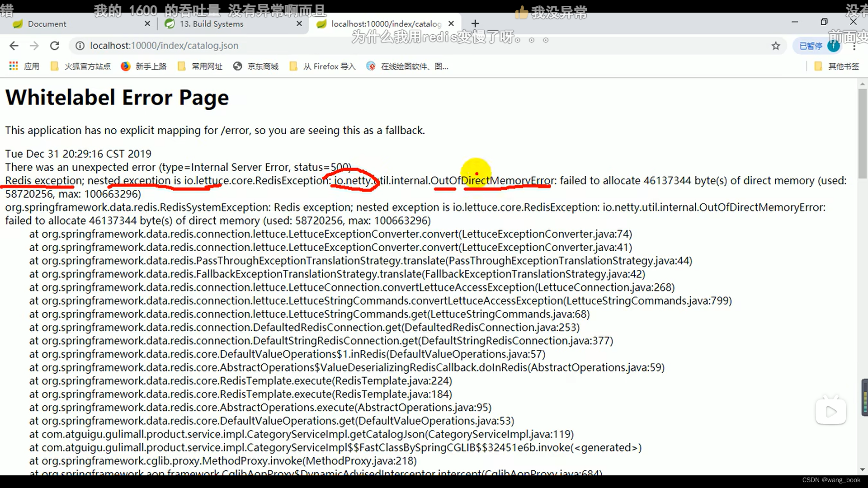The image size is (868, 488).
Task: Open the 其他书签 folder
Action: pos(837,66)
